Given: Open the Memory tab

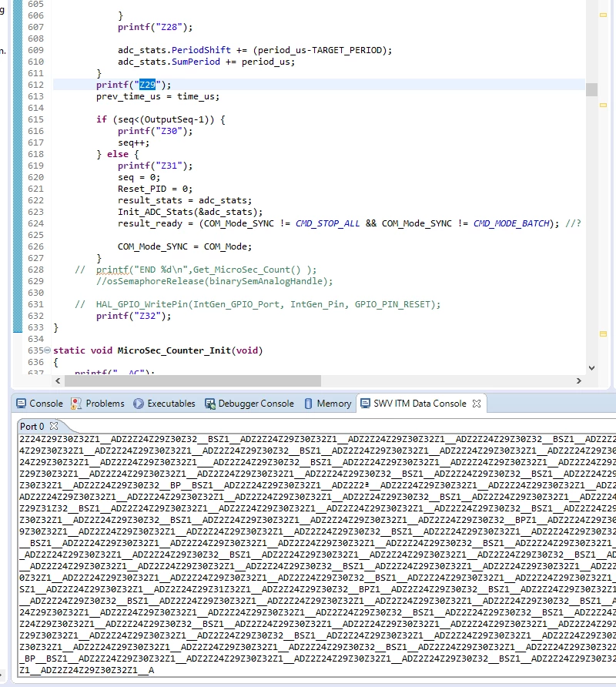Looking at the screenshot, I should click(328, 404).
